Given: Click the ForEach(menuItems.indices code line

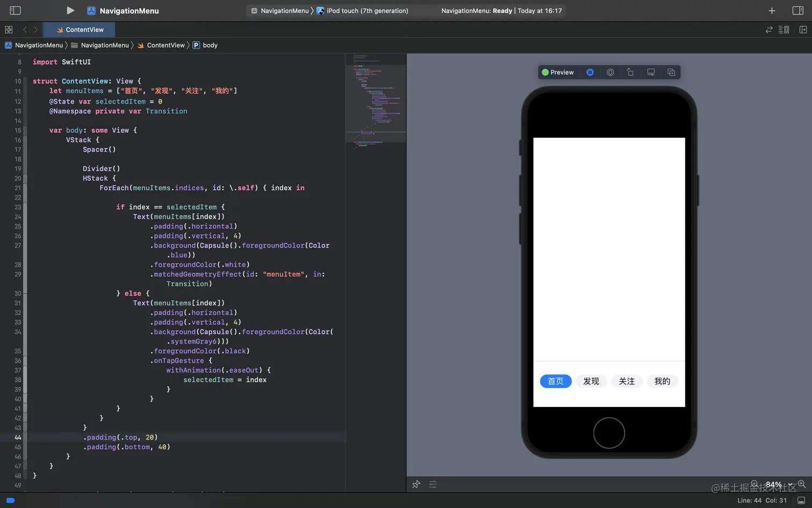Looking at the screenshot, I should [202, 188].
